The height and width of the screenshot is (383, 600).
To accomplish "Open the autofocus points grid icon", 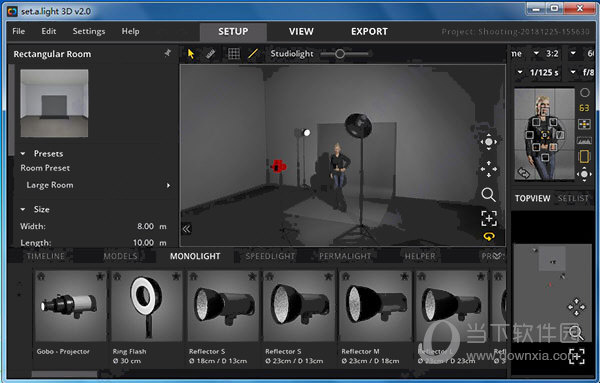I will (x=584, y=124).
